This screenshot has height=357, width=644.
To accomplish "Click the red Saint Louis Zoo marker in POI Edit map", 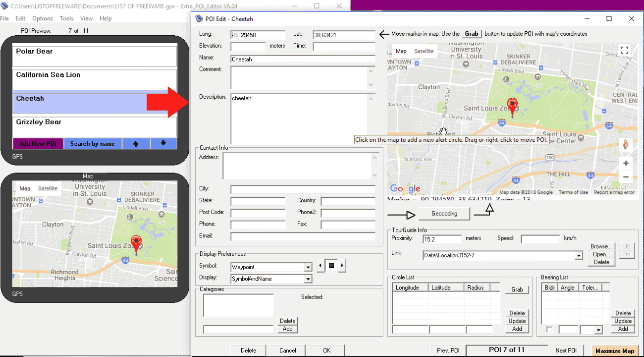I will tap(512, 107).
